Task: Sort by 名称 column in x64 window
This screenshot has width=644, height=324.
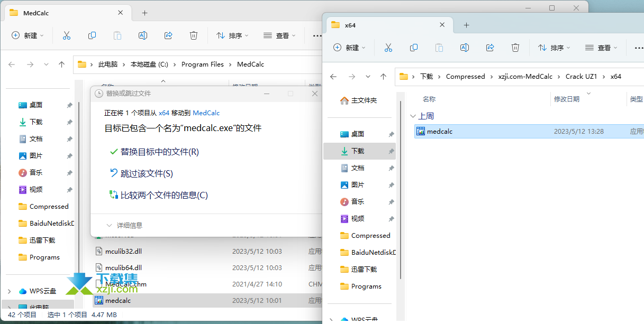Action: tap(429, 99)
